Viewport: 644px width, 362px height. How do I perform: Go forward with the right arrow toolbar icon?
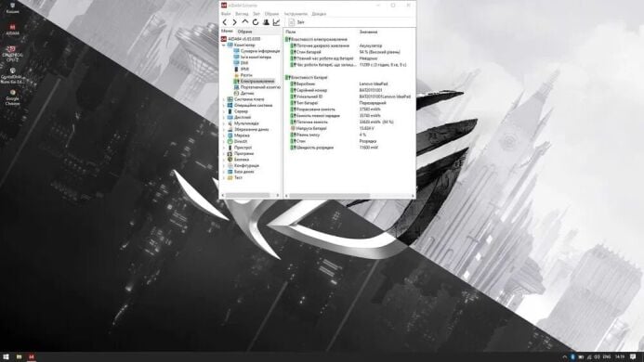coord(234,22)
